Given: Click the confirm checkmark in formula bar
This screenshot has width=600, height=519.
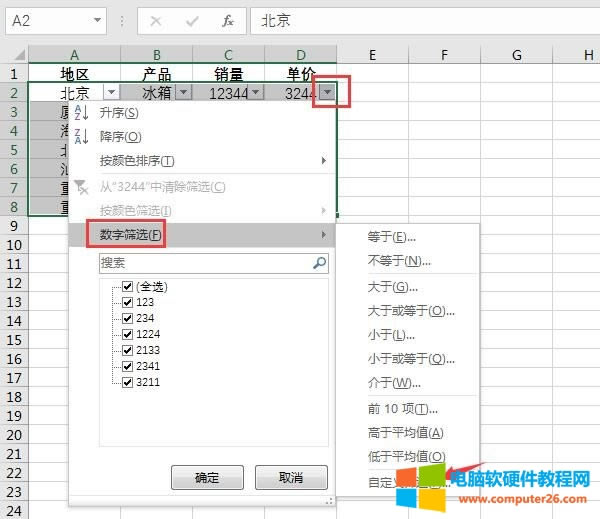Looking at the screenshot, I should pyautogui.click(x=191, y=20).
